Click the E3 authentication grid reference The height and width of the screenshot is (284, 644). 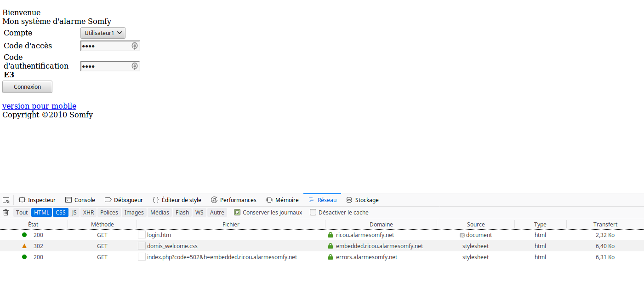tap(9, 75)
